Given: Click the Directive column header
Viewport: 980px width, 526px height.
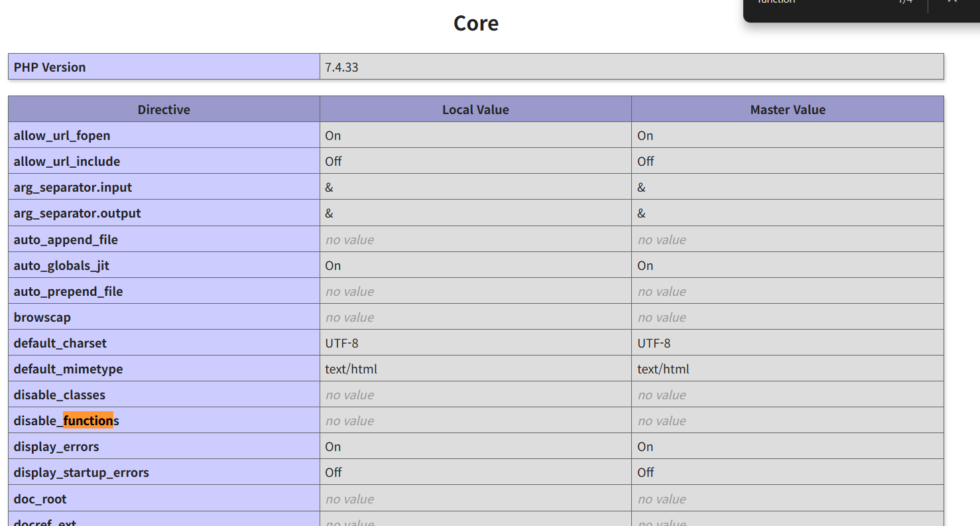Looking at the screenshot, I should pyautogui.click(x=164, y=109).
